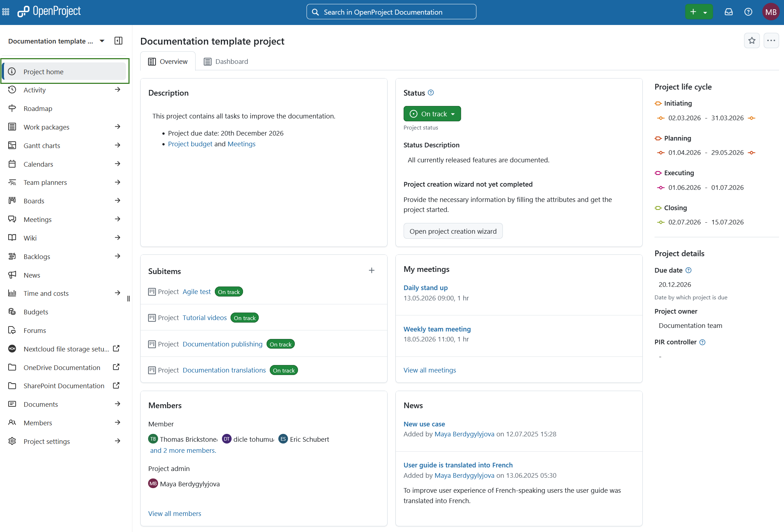Open the more actions three-dot menu

coord(771,41)
